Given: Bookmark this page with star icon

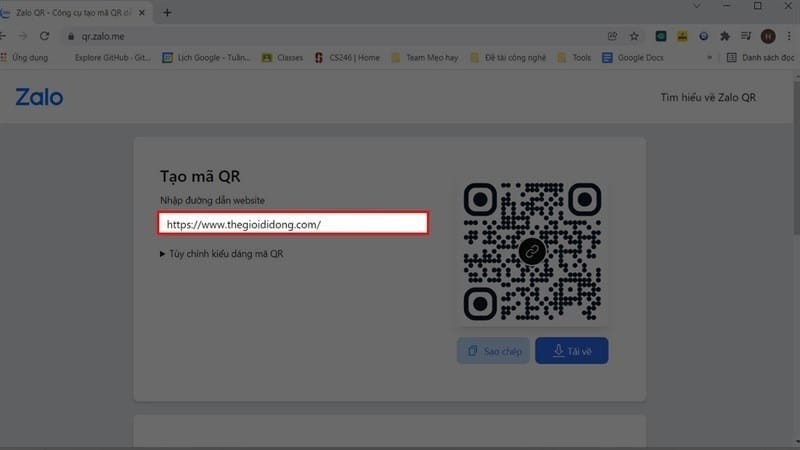Looking at the screenshot, I should coord(634,36).
